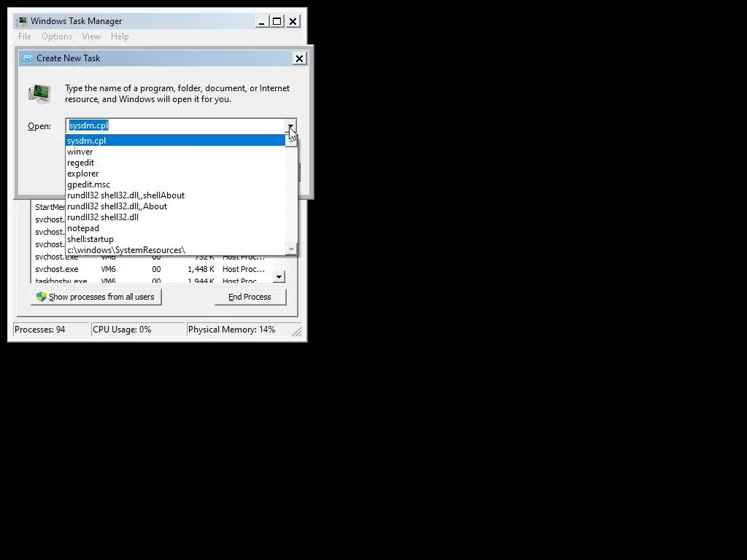Choose gpedit.msc from the list
Screen dimensions: 747x560
pos(175,184)
